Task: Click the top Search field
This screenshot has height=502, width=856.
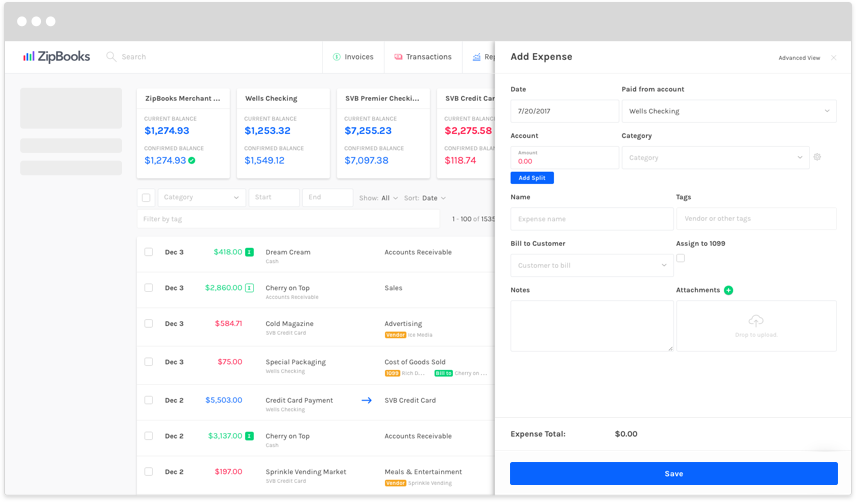Action: [x=134, y=57]
